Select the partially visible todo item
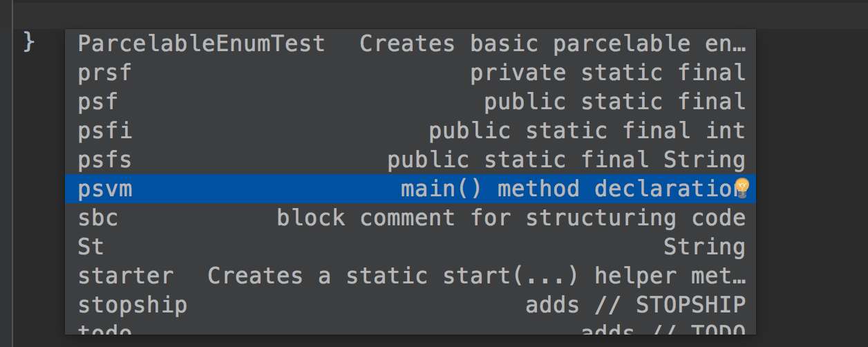The width and height of the screenshot is (868, 347). [411, 328]
